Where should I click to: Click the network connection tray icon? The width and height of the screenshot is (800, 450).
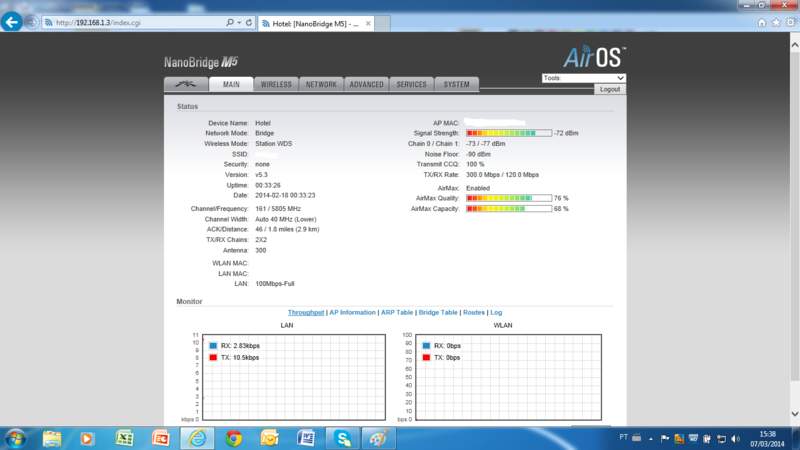pos(721,438)
